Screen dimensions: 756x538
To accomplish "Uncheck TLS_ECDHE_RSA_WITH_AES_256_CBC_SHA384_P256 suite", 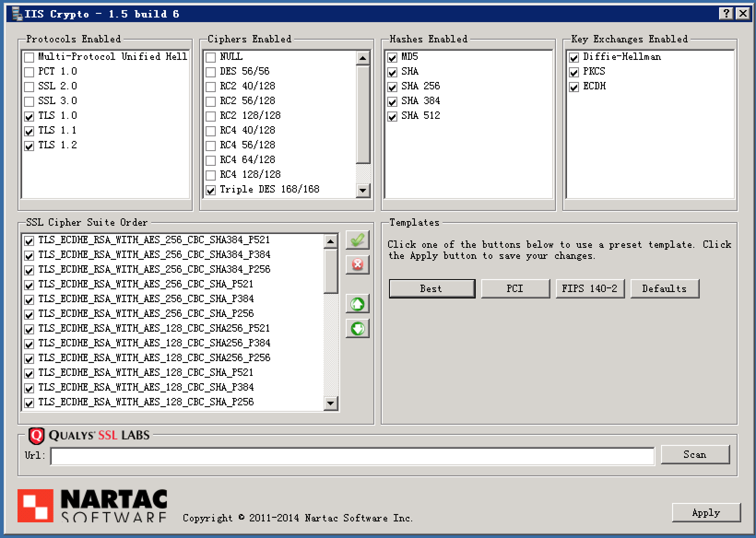I will click(29, 270).
